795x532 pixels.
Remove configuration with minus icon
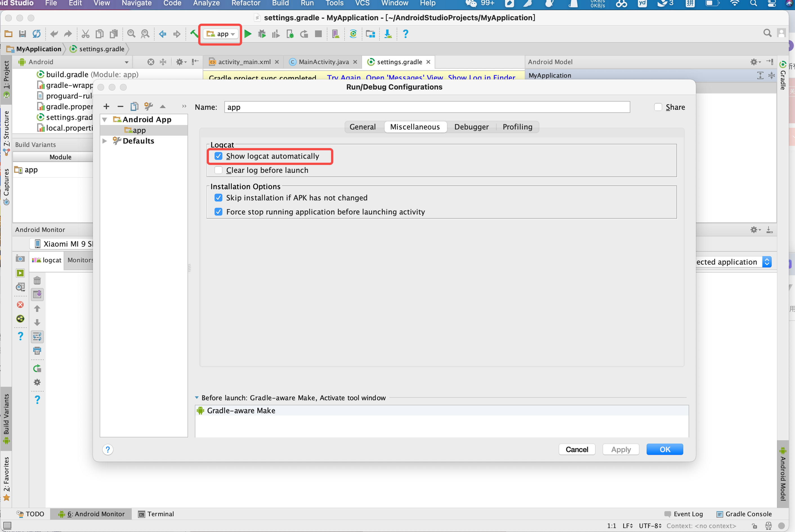point(120,106)
